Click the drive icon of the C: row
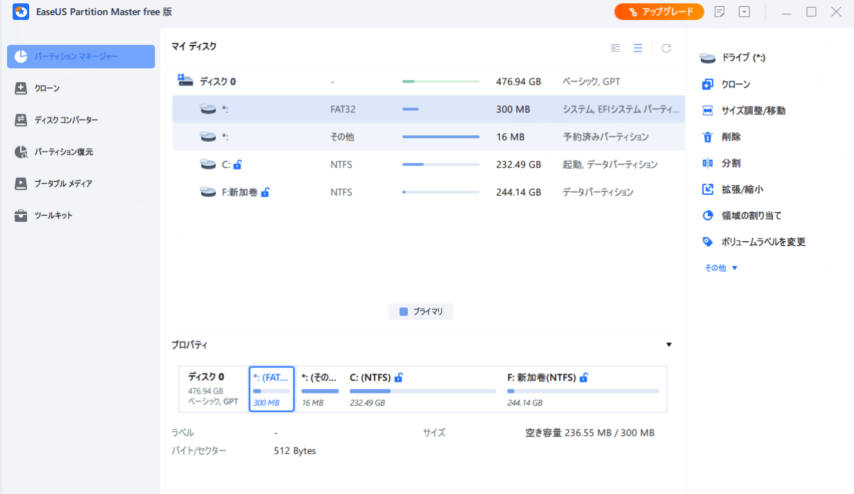The image size is (854, 494). [x=208, y=164]
